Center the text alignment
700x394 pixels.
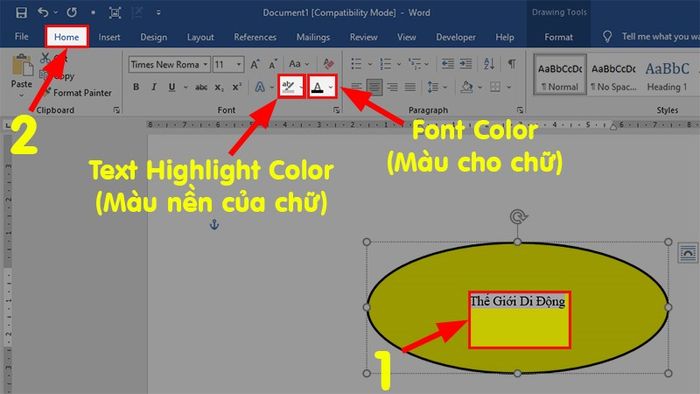click(x=374, y=87)
